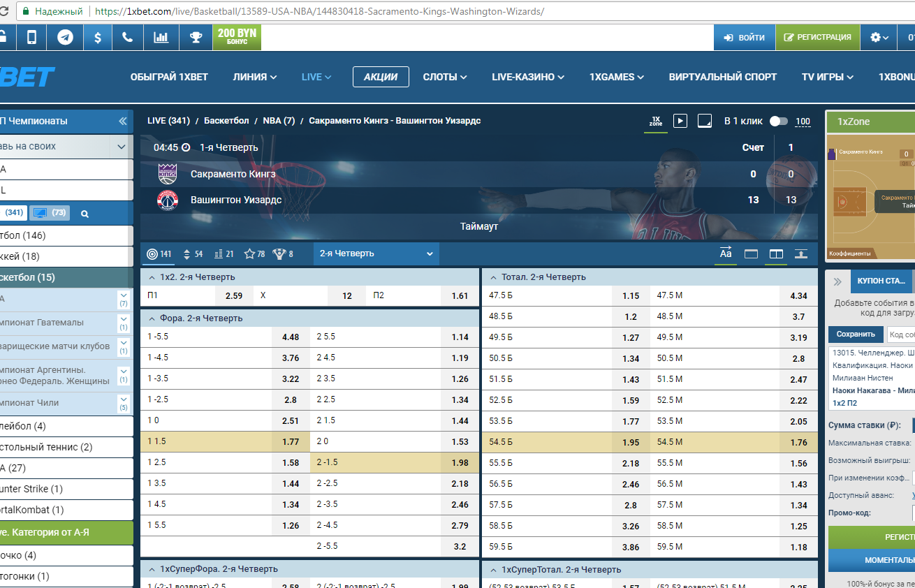Open the Обыграй 1XBET menu item
This screenshot has width=915, height=588.
tap(169, 77)
